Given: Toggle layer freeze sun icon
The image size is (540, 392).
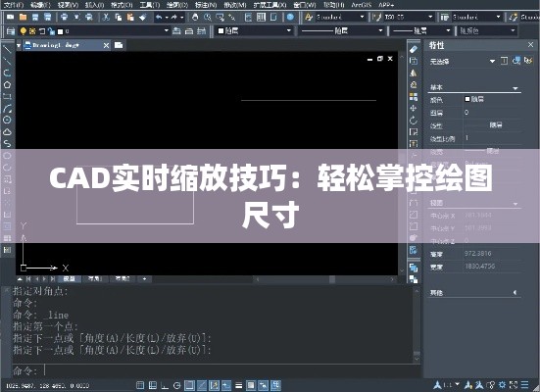Looking at the screenshot, I should [32, 31].
